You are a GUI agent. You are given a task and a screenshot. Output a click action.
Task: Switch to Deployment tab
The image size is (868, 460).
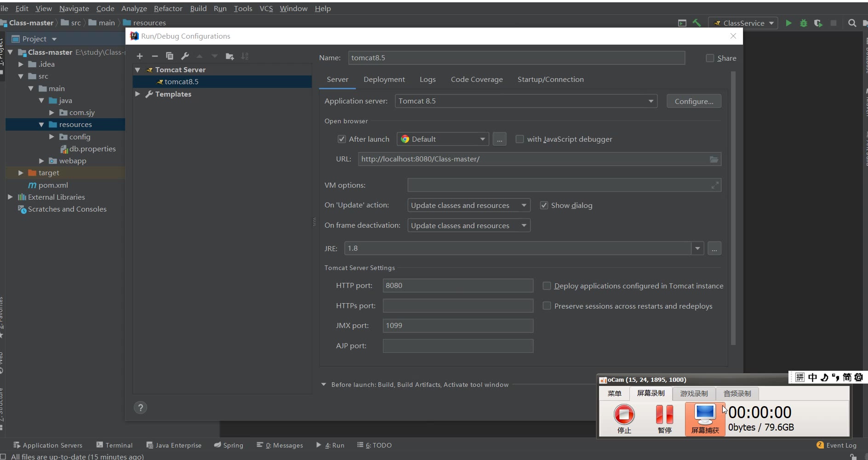tap(384, 80)
